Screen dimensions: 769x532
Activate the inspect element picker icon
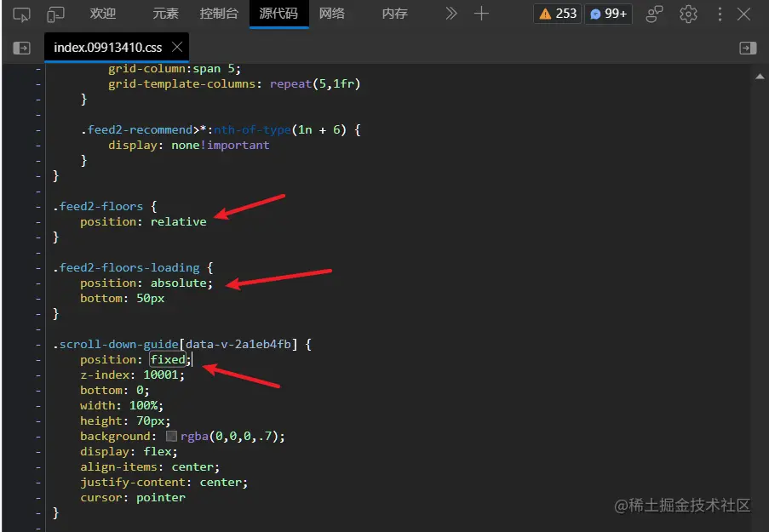(x=21, y=14)
